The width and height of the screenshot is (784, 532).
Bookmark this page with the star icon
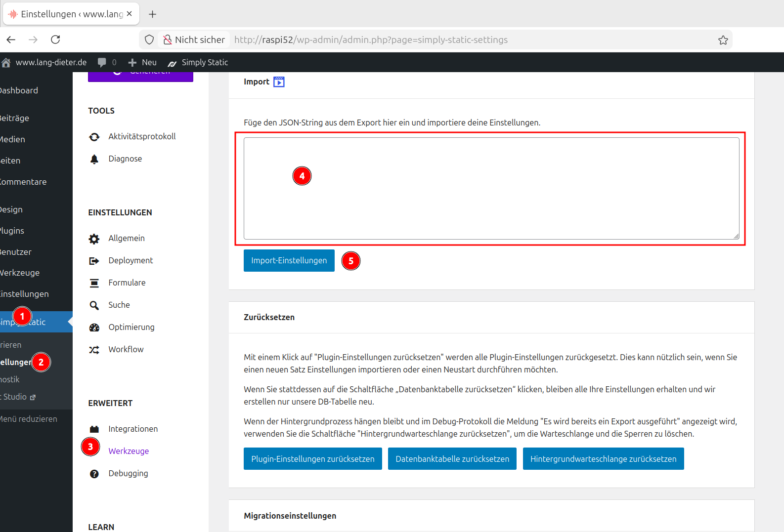[723, 40]
